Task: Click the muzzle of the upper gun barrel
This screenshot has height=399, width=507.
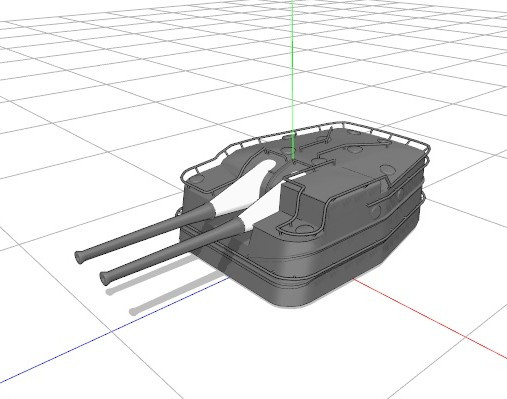Action: click(80, 257)
